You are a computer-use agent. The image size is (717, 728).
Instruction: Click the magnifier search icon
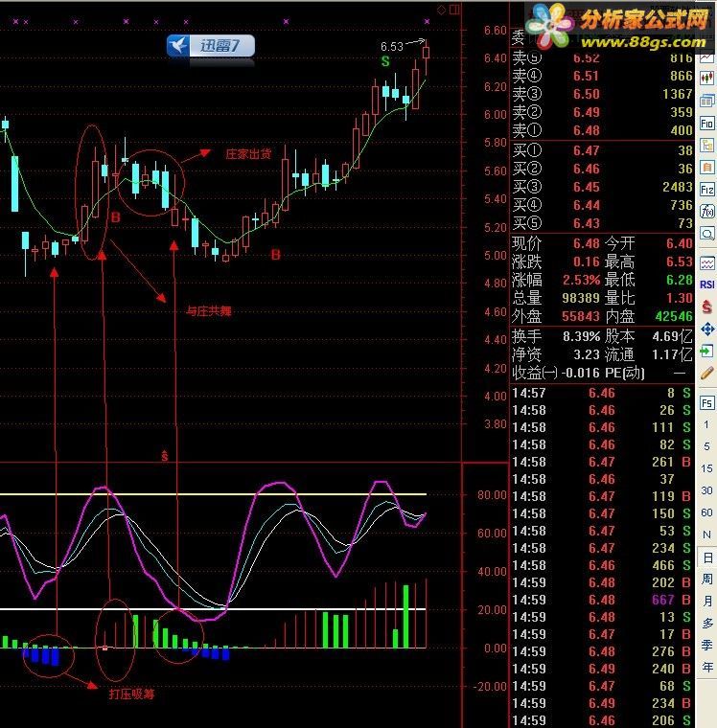(x=706, y=234)
